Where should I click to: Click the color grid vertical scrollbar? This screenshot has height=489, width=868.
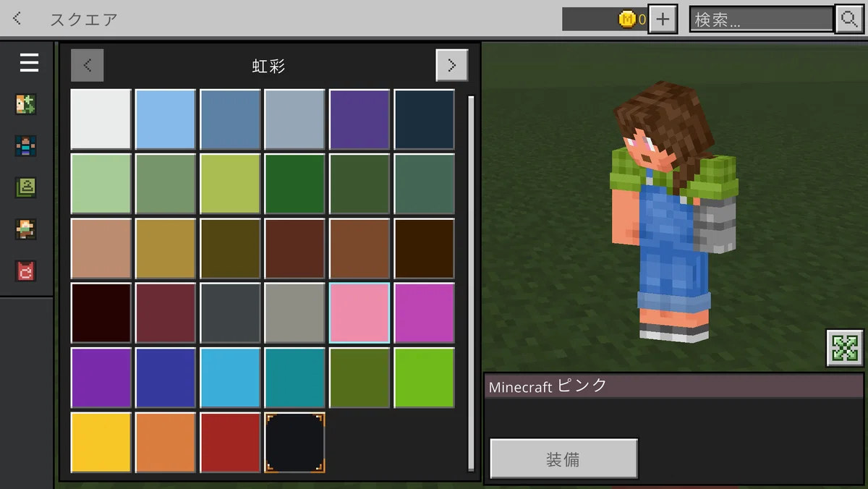(x=472, y=282)
